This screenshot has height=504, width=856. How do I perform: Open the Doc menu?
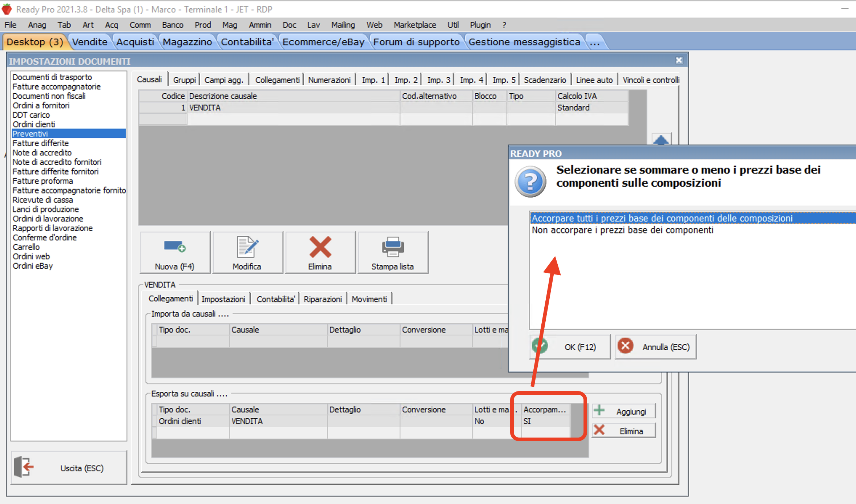click(x=290, y=25)
